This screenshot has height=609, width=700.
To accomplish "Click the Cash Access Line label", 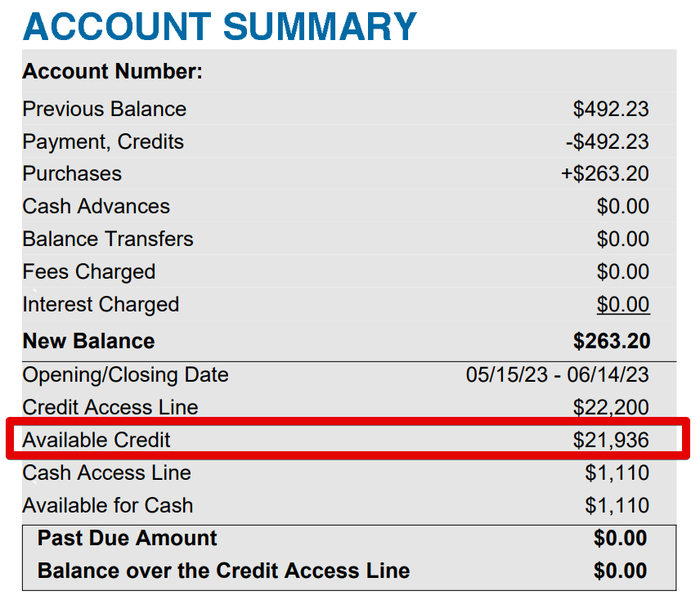I will (107, 473).
